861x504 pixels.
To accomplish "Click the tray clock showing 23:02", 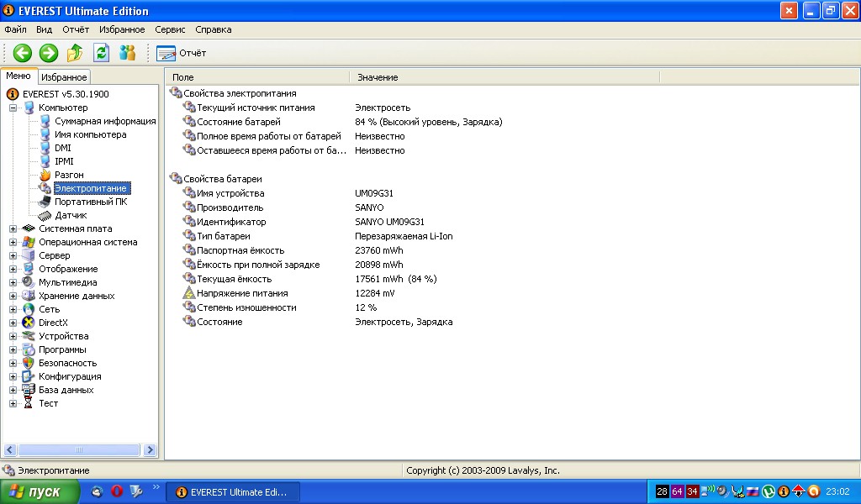I will tap(837, 492).
